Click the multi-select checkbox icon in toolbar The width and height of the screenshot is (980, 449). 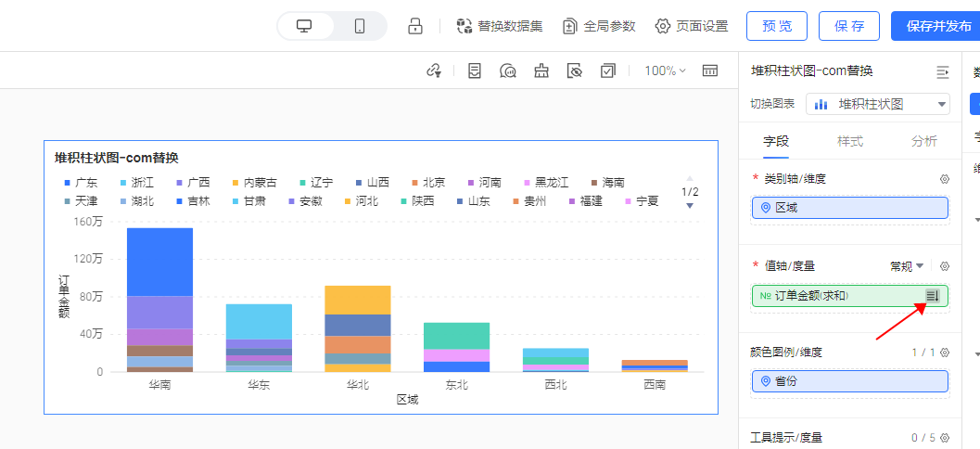click(x=608, y=71)
